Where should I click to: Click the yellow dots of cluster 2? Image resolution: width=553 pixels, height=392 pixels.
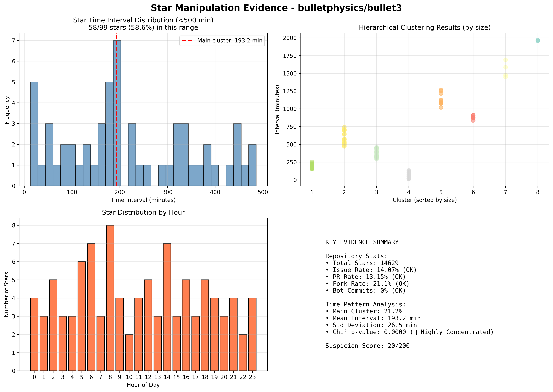coord(344,137)
